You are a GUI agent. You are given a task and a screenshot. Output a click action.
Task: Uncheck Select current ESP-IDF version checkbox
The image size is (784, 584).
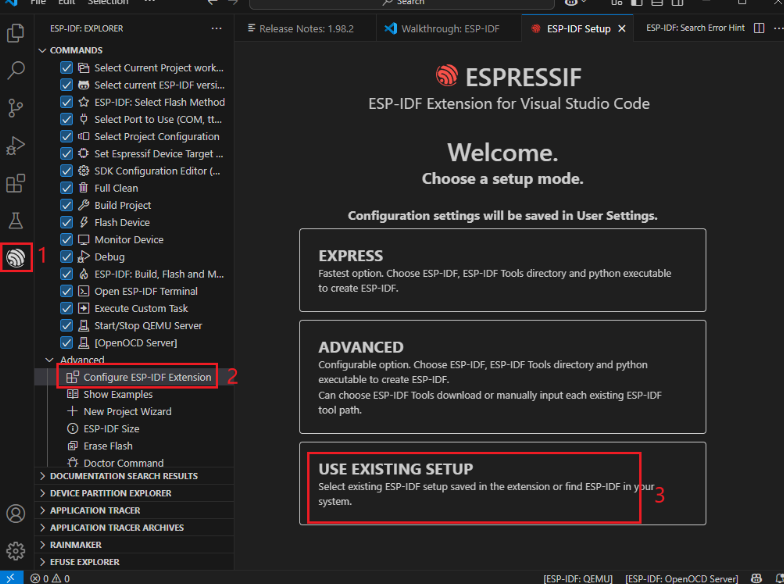point(66,85)
